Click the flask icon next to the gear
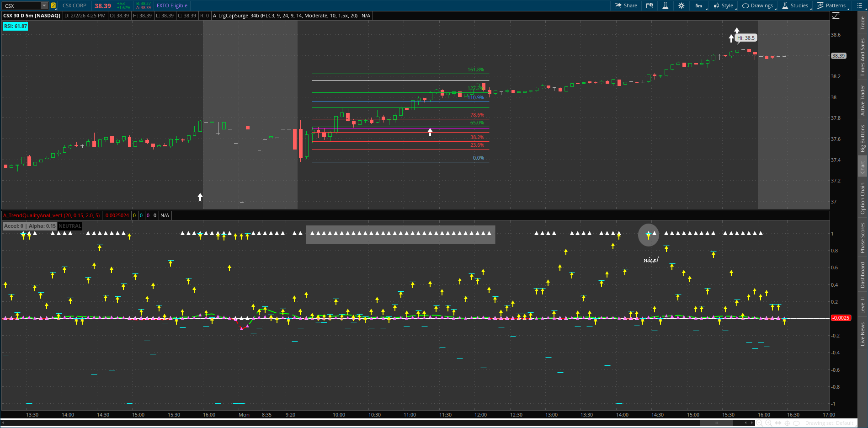 tap(665, 5)
